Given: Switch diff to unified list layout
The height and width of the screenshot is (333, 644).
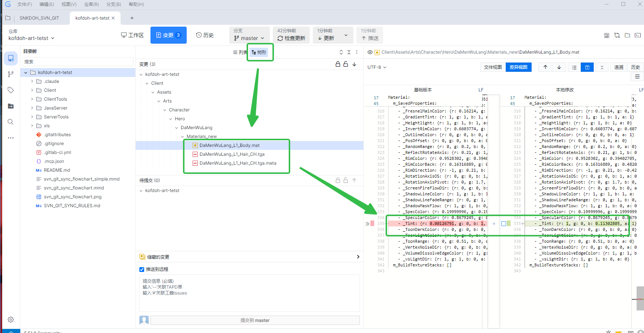Looking at the screenshot, I should [574, 67].
